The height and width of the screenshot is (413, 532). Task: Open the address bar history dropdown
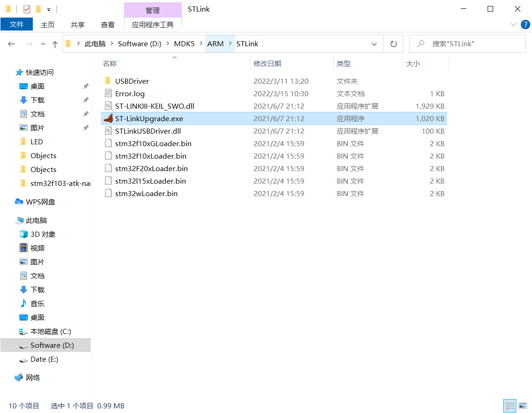(x=374, y=43)
